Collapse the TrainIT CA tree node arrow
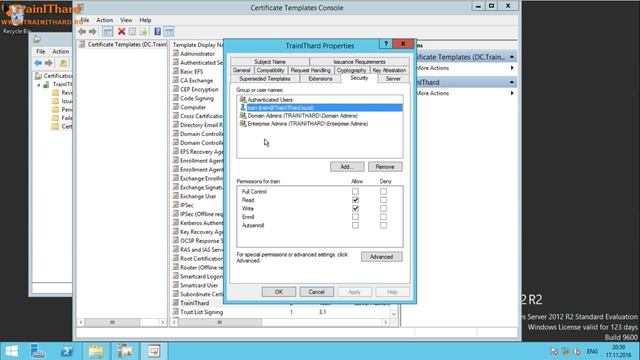This screenshot has height=360, width=640. click(39, 85)
